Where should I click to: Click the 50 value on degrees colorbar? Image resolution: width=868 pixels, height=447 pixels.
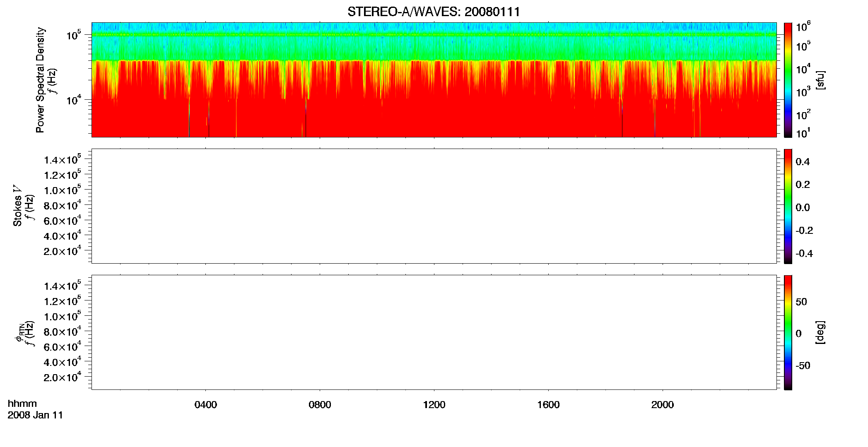pyautogui.click(x=801, y=302)
